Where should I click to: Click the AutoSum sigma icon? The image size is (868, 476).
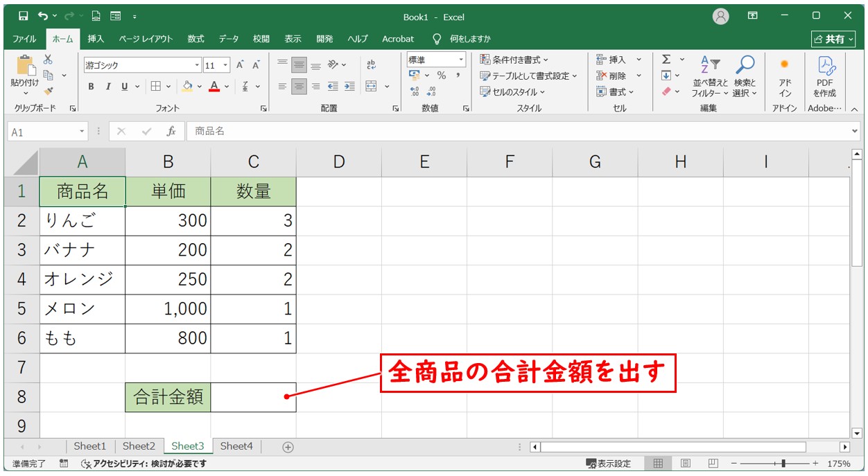click(666, 60)
